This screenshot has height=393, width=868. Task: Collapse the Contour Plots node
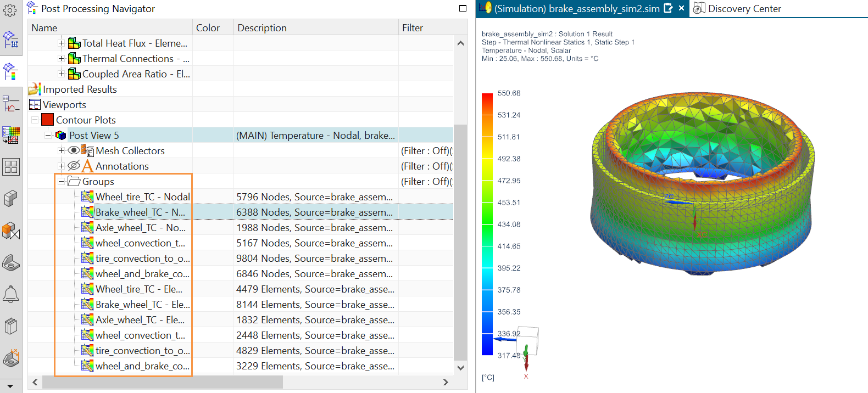pyautogui.click(x=35, y=120)
